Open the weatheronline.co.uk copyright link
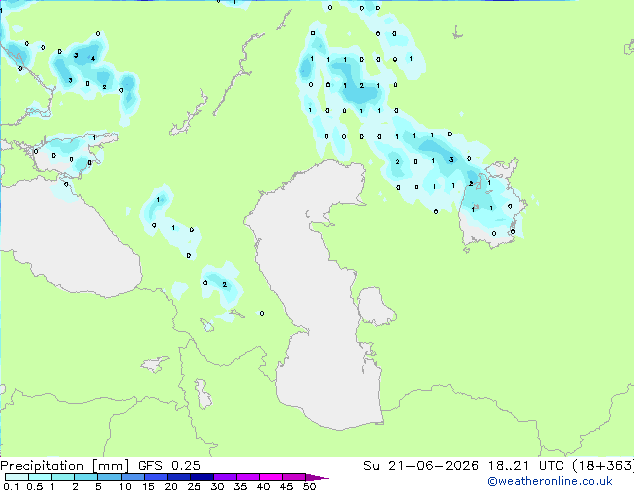This screenshot has height=490, width=634. coord(549,481)
